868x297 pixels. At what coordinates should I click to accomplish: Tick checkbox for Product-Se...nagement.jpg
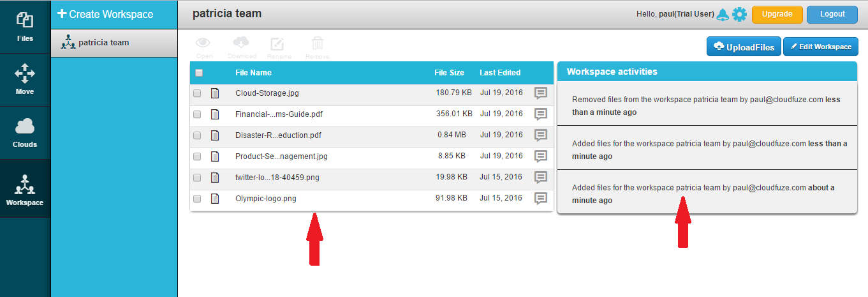coord(197,156)
